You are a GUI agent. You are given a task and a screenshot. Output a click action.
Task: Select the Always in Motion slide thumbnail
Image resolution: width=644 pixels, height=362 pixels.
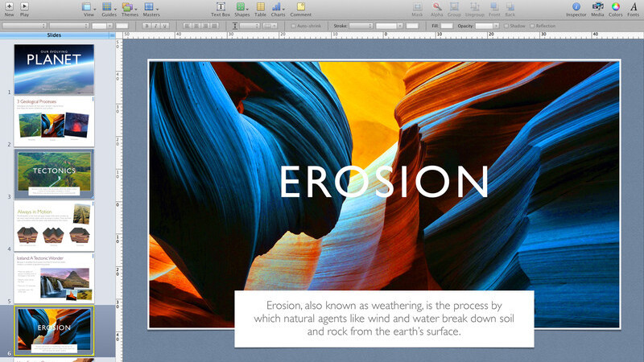pos(54,227)
